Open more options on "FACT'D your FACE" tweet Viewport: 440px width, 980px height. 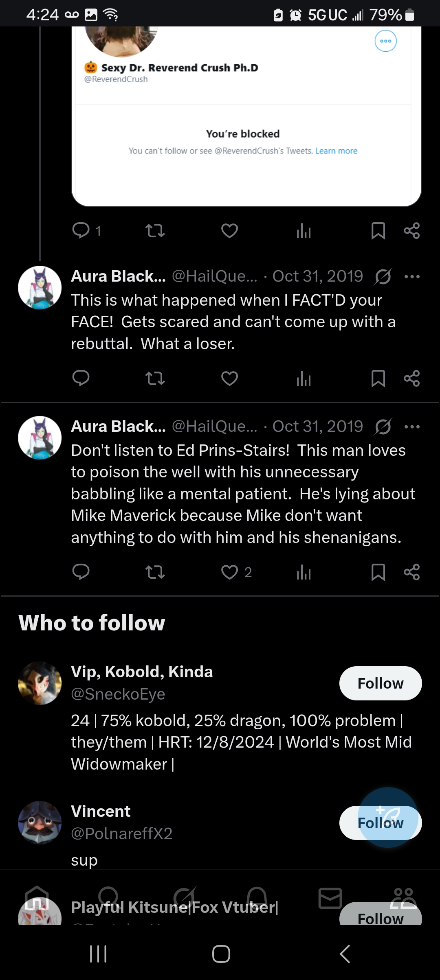[412, 277]
